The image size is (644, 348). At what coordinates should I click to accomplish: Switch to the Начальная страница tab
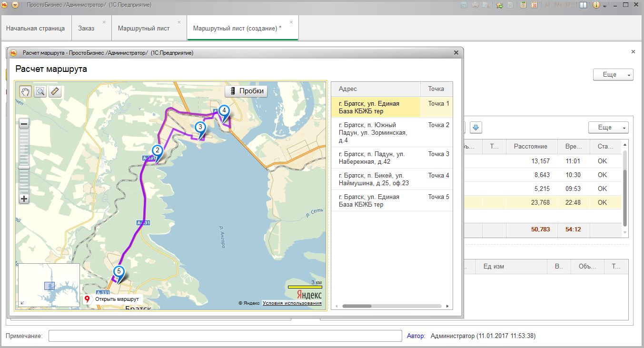35,28
